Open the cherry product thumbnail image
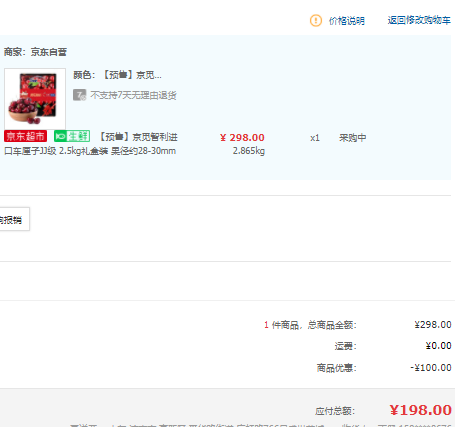The height and width of the screenshot is (427, 455). [35, 99]
